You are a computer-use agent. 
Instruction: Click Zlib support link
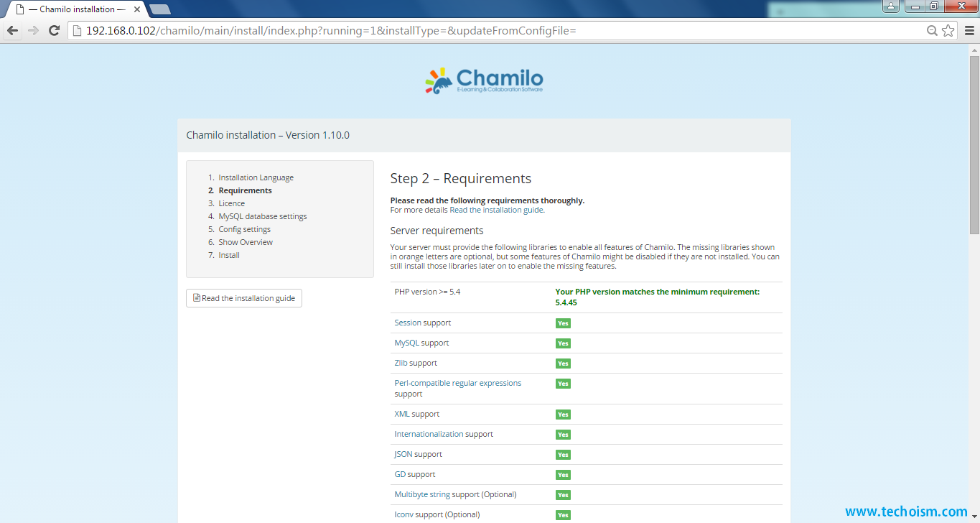click(x=401, y=363)
